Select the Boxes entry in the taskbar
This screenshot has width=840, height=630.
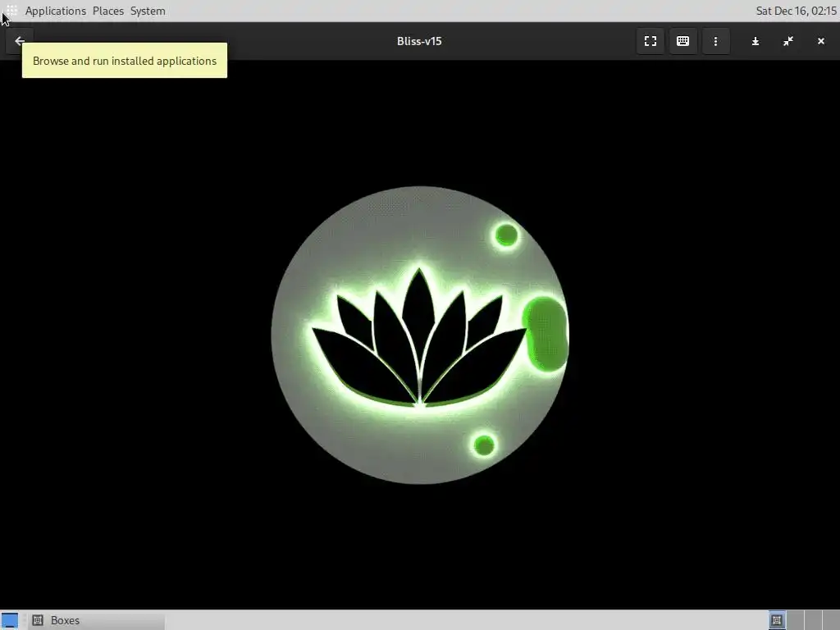click(x=97, y=620)
